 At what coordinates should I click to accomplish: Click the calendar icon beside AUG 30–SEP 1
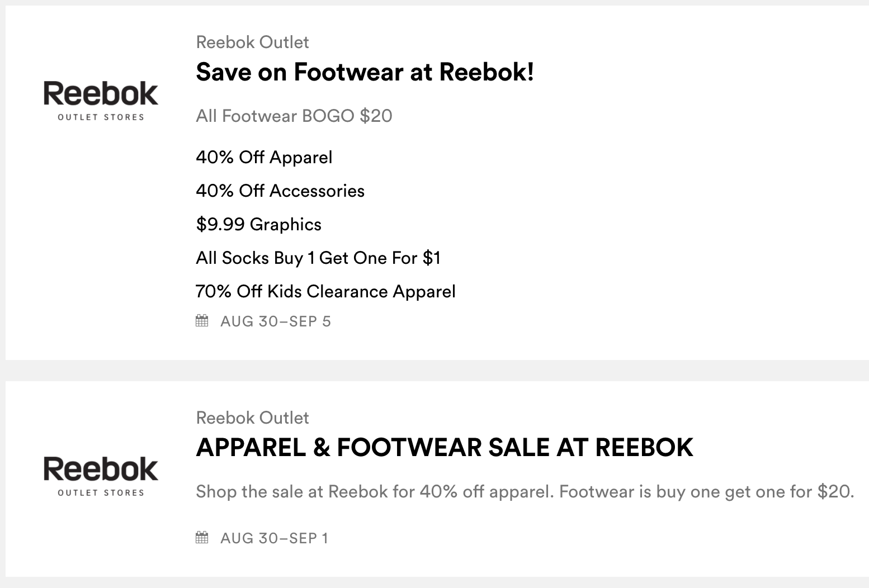coord(202,538)
